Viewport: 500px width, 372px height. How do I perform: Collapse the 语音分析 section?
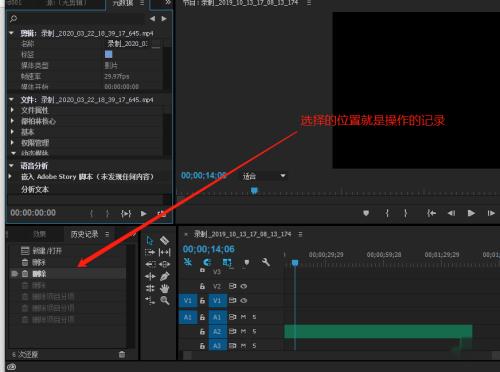[12, 166]
